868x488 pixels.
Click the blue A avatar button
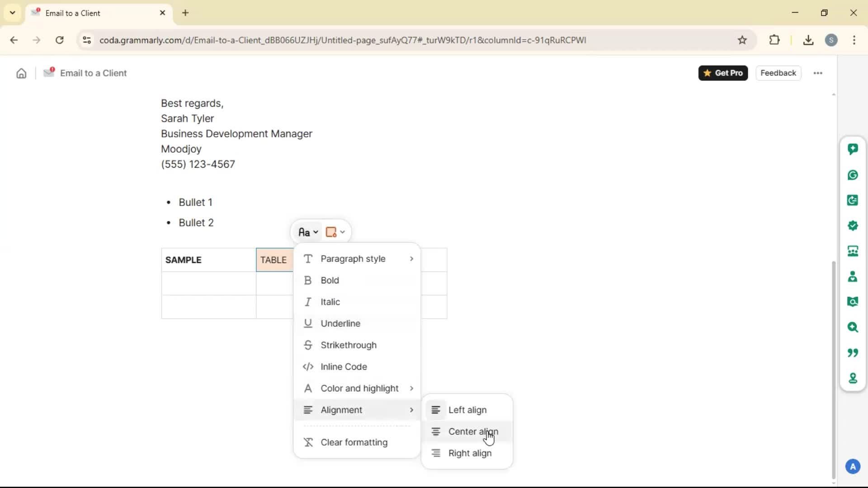click(853, 466)
